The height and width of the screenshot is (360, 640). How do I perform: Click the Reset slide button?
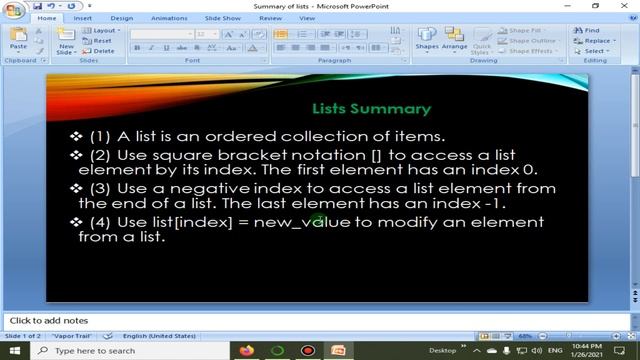point(97,41)
